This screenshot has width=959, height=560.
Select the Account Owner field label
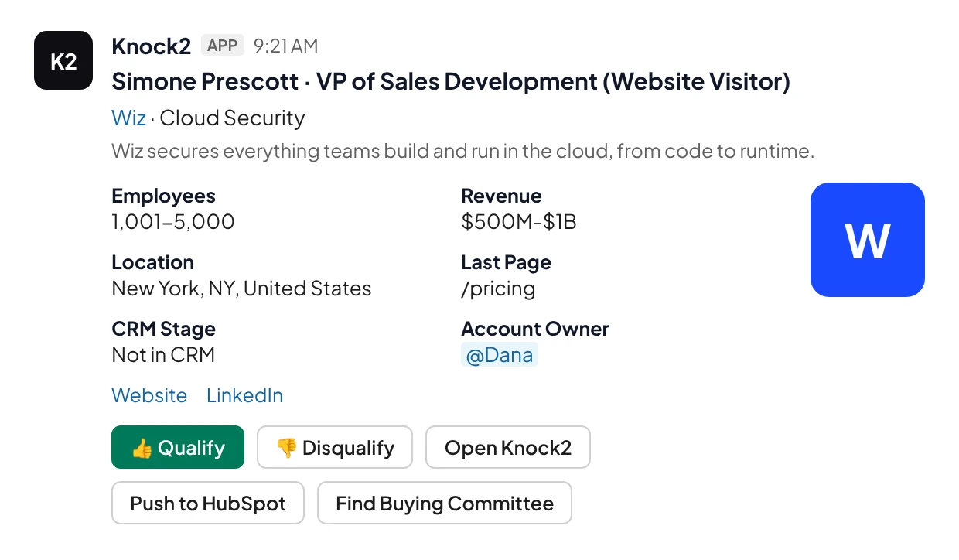coord(535,329)
